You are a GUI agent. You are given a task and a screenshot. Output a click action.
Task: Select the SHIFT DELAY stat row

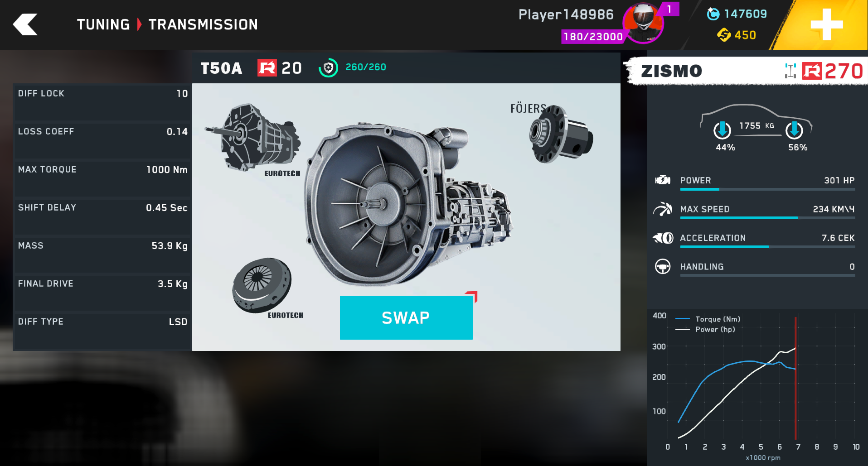[102, 216]
